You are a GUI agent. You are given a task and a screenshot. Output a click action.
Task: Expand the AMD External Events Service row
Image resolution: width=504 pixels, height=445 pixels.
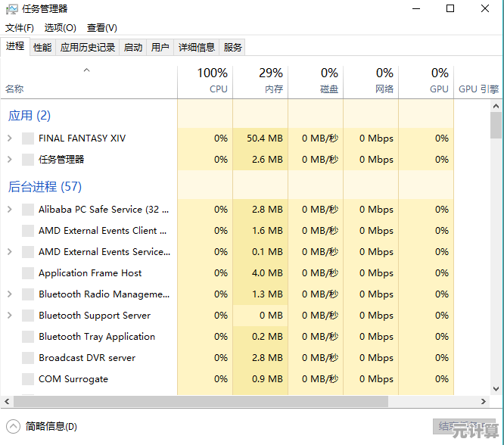point(9,252)
